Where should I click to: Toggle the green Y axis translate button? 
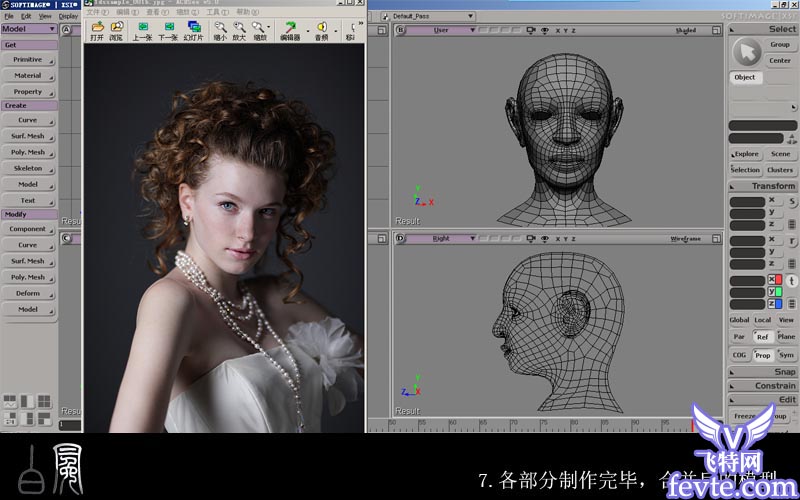point(774,292)
